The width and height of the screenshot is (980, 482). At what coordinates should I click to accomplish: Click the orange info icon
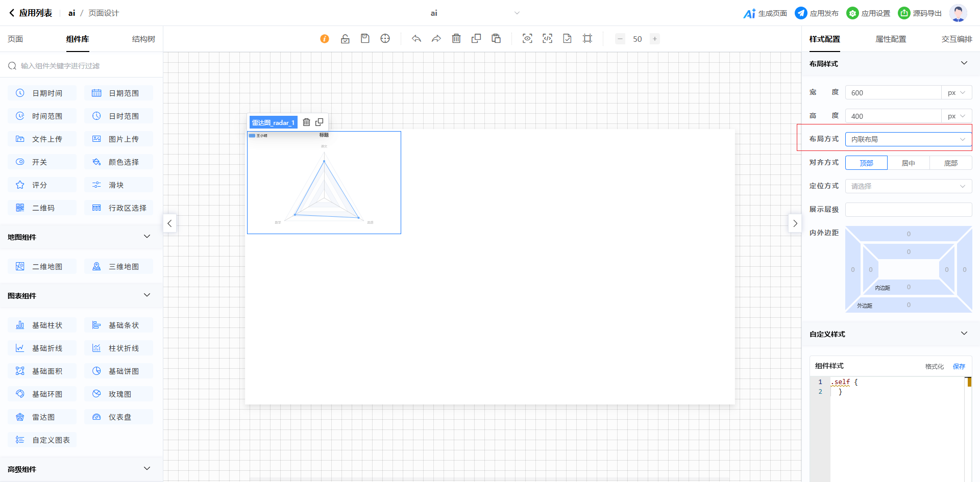pyautogui.click(x=325, y=39)
